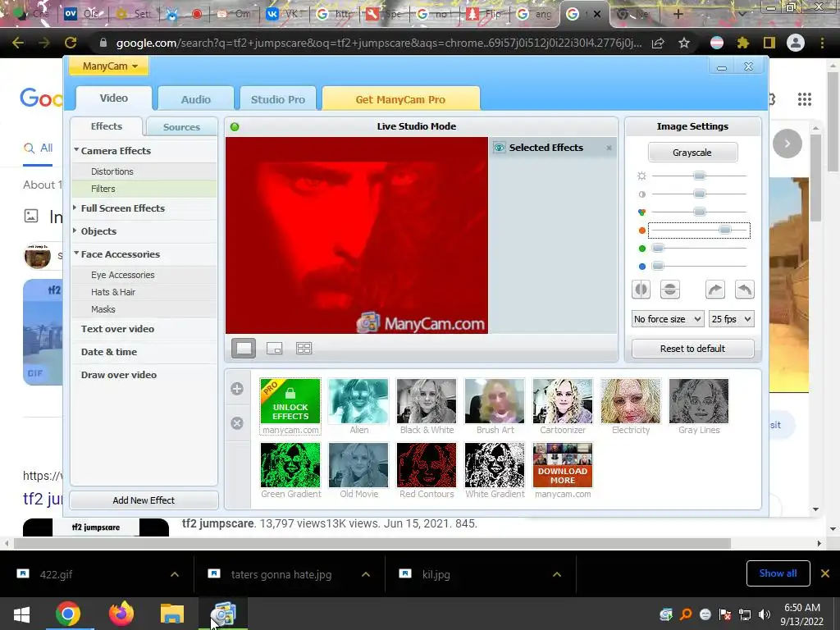The width and height of the screenshot is (840, 630).
Task: Apply the Alien filter
Action: point(358,407)
